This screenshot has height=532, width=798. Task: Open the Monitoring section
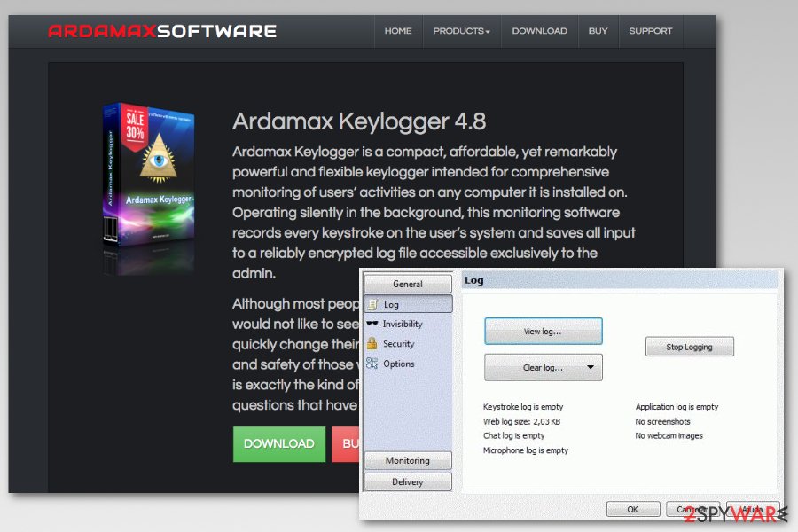(x=408, y=460)
